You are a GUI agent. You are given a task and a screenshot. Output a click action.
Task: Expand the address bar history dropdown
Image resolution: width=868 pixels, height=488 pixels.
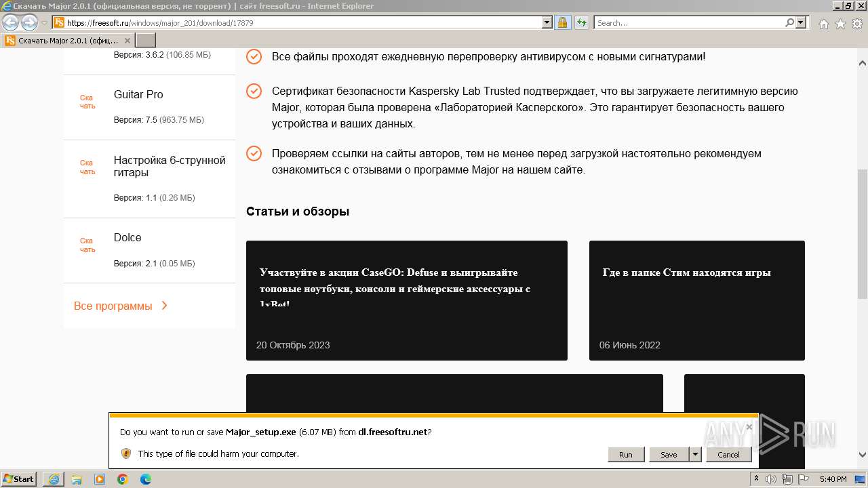point(547,22)
